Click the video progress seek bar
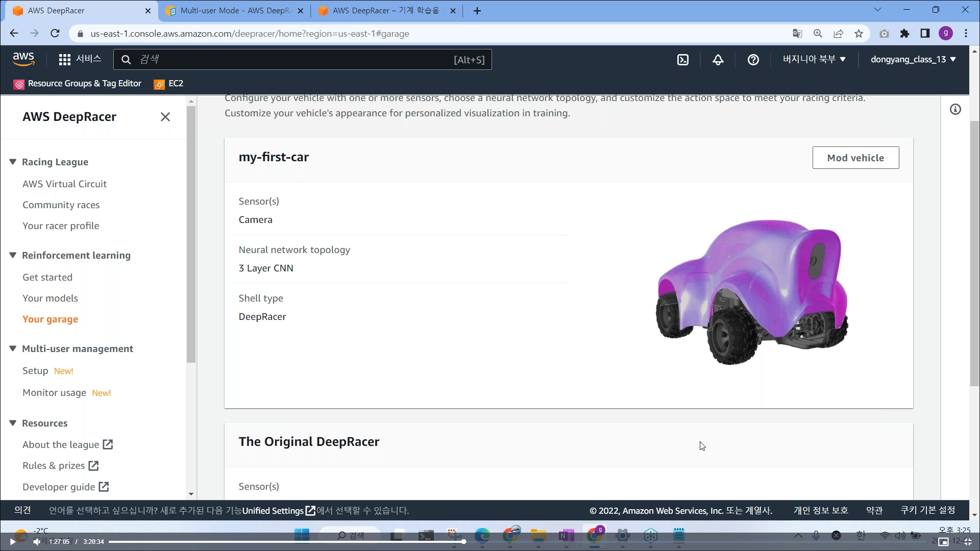980x551 pixels. (x=286, y=542)
